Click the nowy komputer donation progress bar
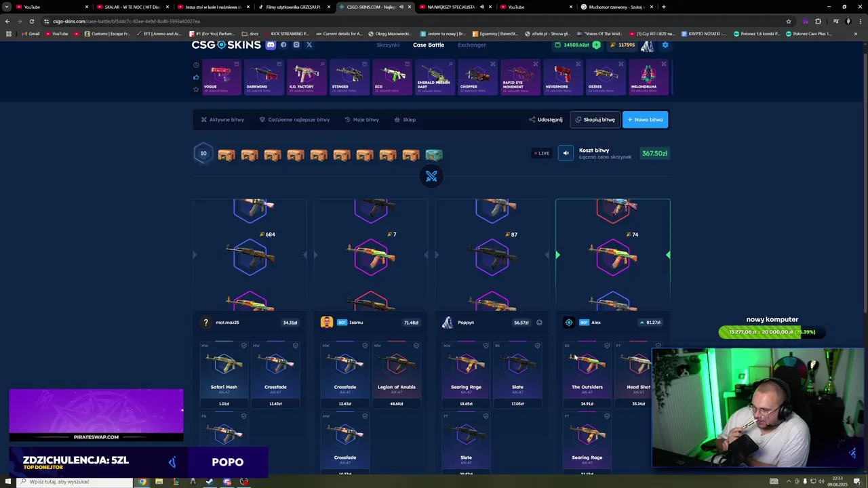 tap(772, 332)
